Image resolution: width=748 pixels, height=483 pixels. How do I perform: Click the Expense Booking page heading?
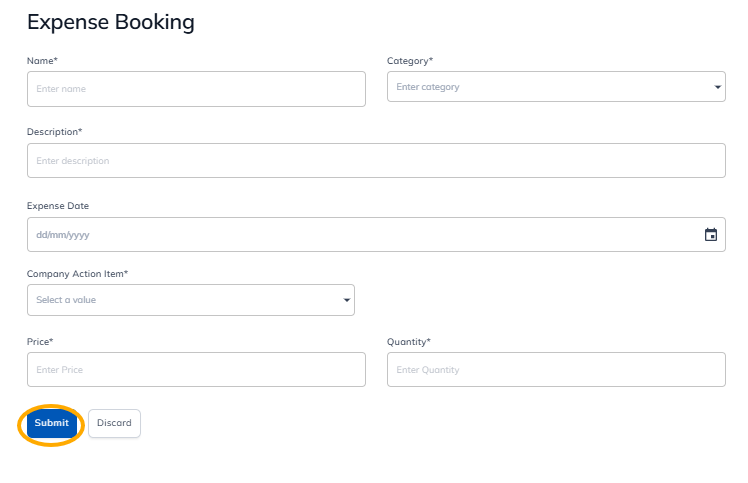[111, 22]
